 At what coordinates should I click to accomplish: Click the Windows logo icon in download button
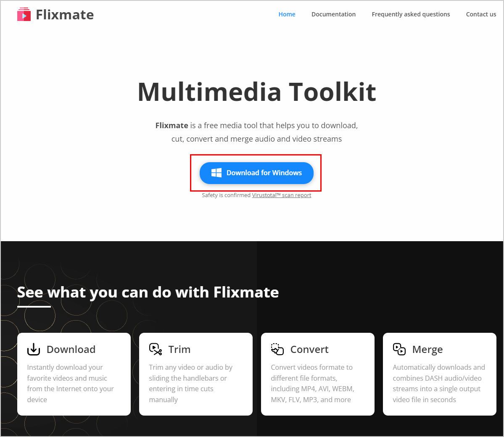tap(216, 173)
